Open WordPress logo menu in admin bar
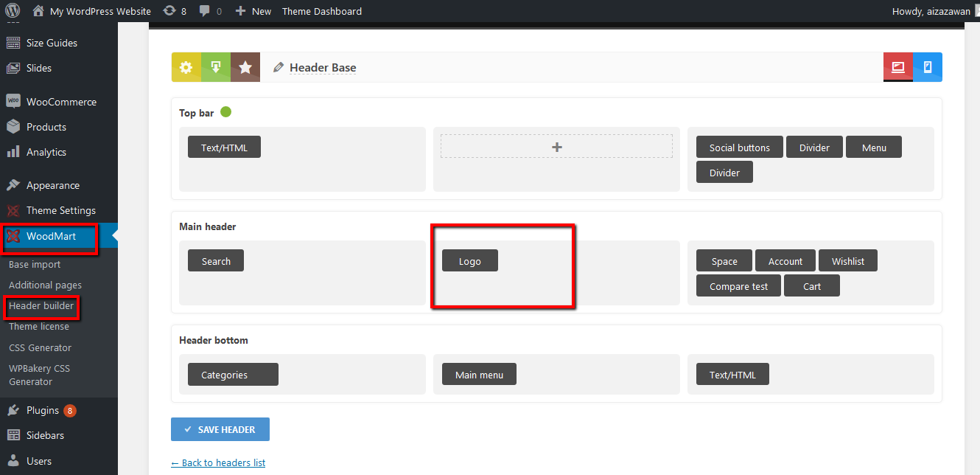 [x=13, y=11]
